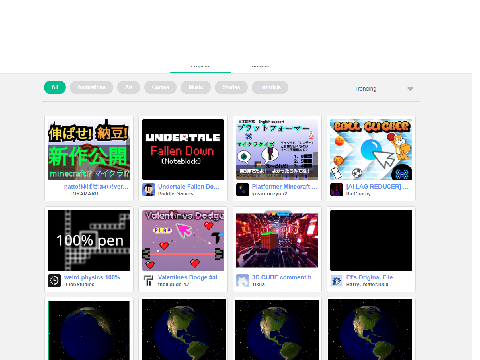This screenshot has height=360, width=480.
Task: Open the black project's author avatar
Action: click(336, 280)
